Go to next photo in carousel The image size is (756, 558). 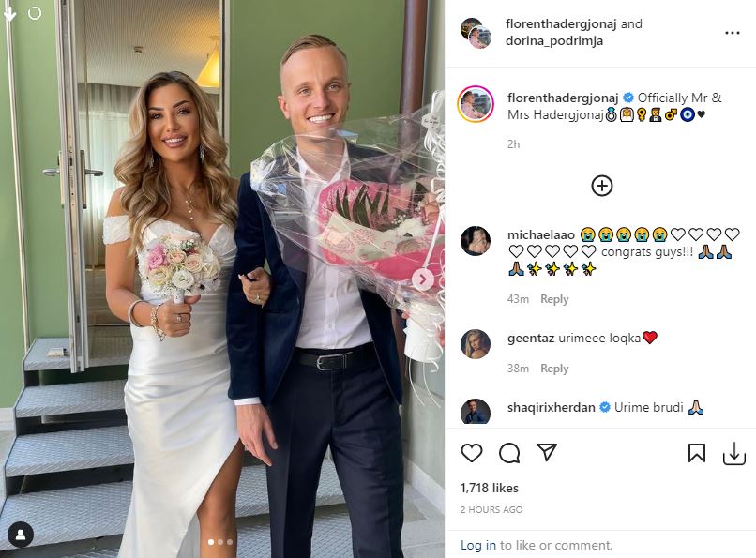tap(423, 279)
